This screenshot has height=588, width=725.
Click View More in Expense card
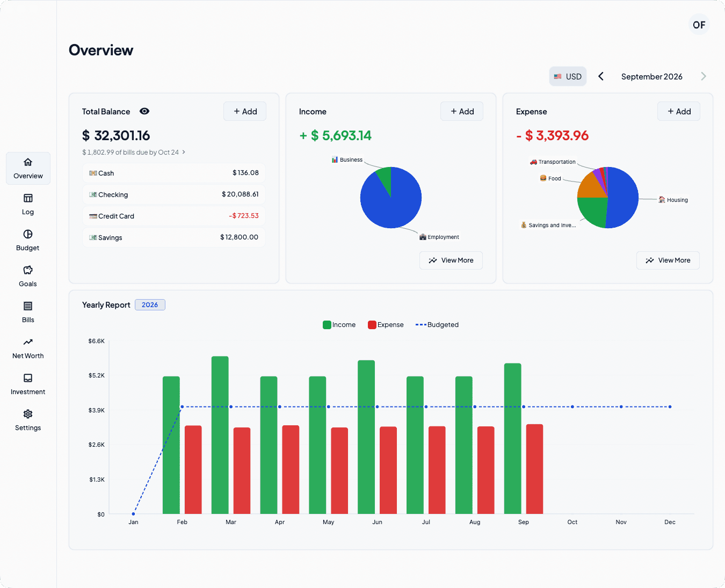point(668,260)
